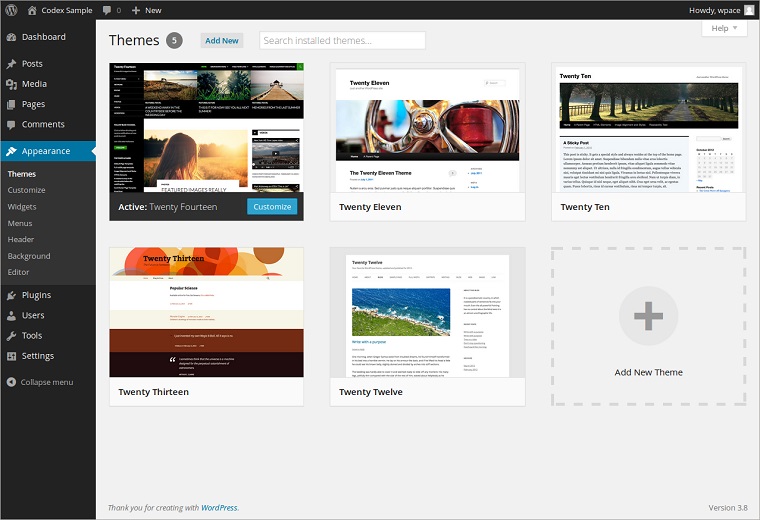Image resolution: width=760 pixels, height=520 pixels.
Task: Expand the Help dropdown tab
Action: pyautogui.click(x=724, y=29)
